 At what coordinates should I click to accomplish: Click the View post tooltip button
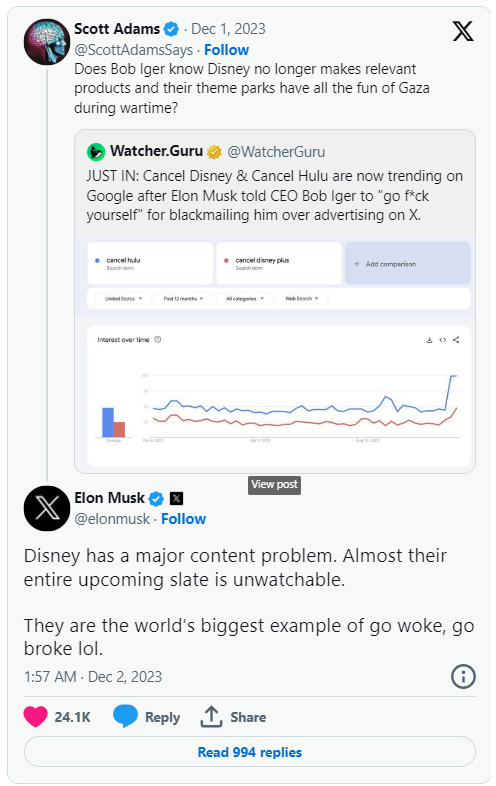274,485
